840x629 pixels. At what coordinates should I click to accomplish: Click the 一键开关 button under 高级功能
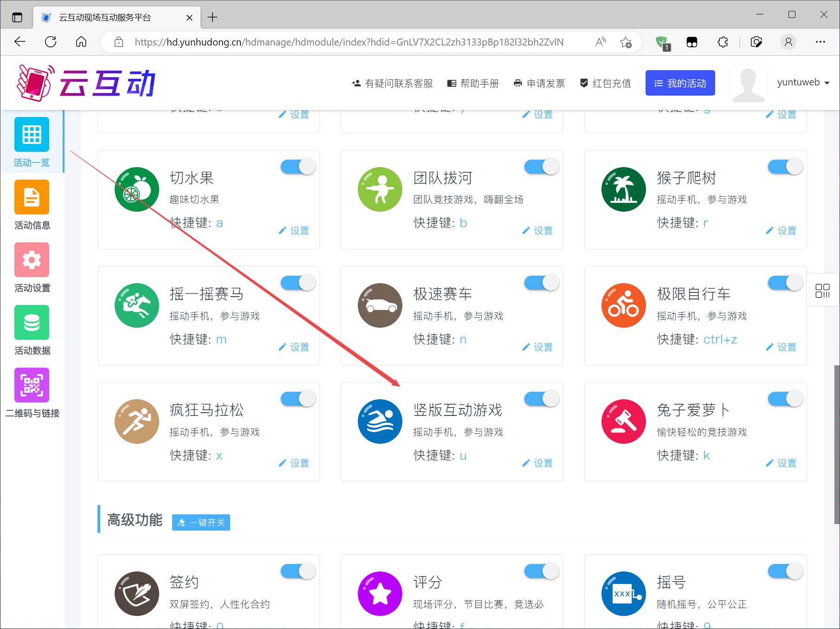[x=201, y=522]
